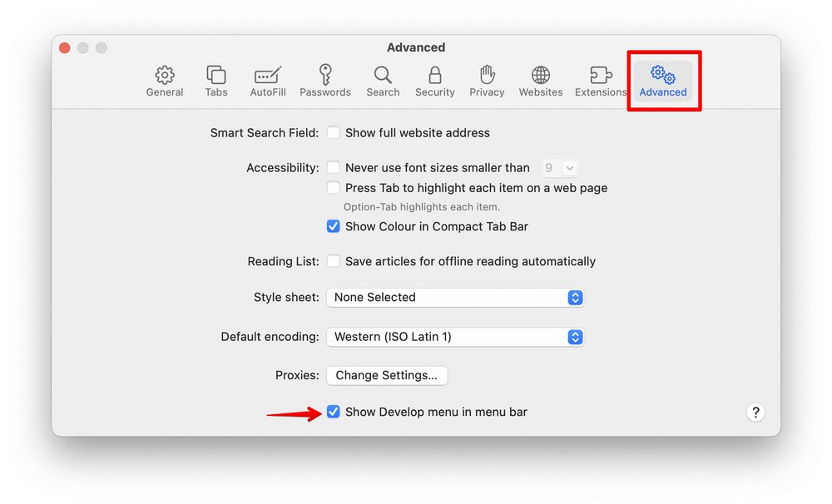Open the Default encoding Western dropdown
Viewport: 832px width, 504px height.
click(x=455, y=337)
